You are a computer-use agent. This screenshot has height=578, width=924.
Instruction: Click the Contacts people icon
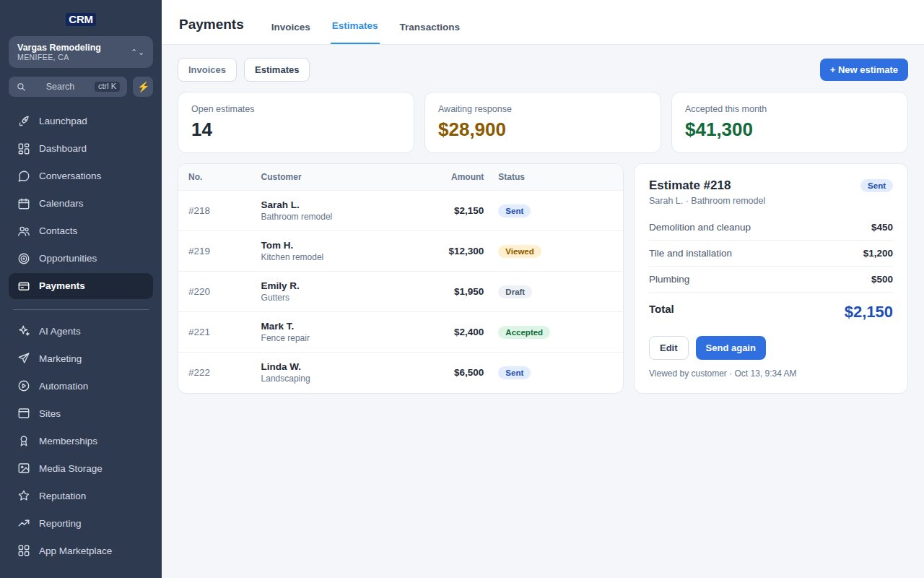(24, 231)
